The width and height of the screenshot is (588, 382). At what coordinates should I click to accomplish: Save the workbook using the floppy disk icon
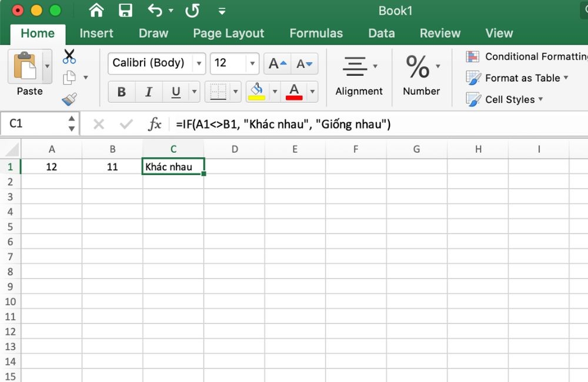125,11
